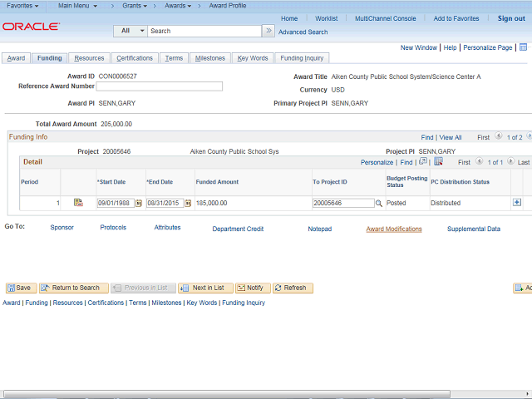Viewport: 532px width, 399px height.
Task: Go to Attributes link
Action: 167,227
